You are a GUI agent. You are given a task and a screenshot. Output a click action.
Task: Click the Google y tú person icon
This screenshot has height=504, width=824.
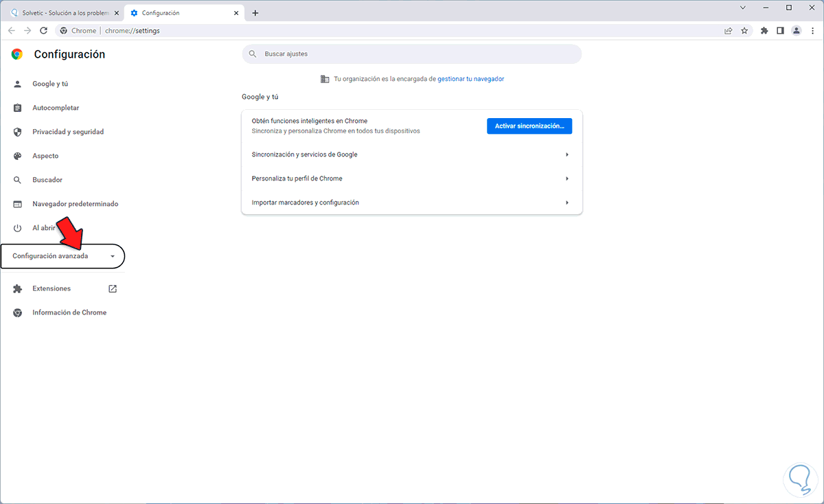point(18,84)
